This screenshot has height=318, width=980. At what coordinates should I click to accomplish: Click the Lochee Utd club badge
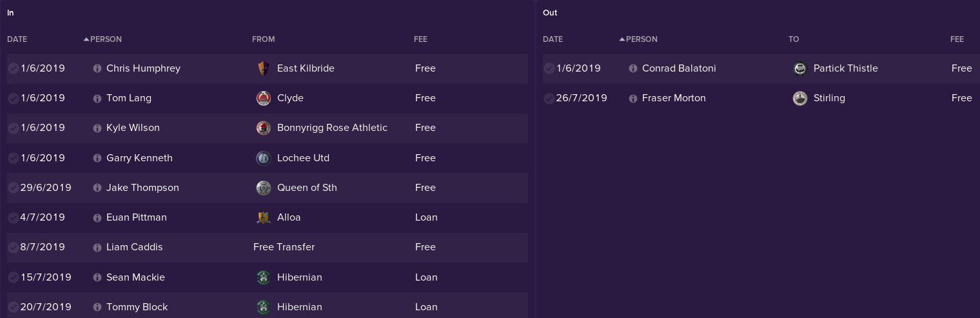pyautogui.click(x=263, y=158)
